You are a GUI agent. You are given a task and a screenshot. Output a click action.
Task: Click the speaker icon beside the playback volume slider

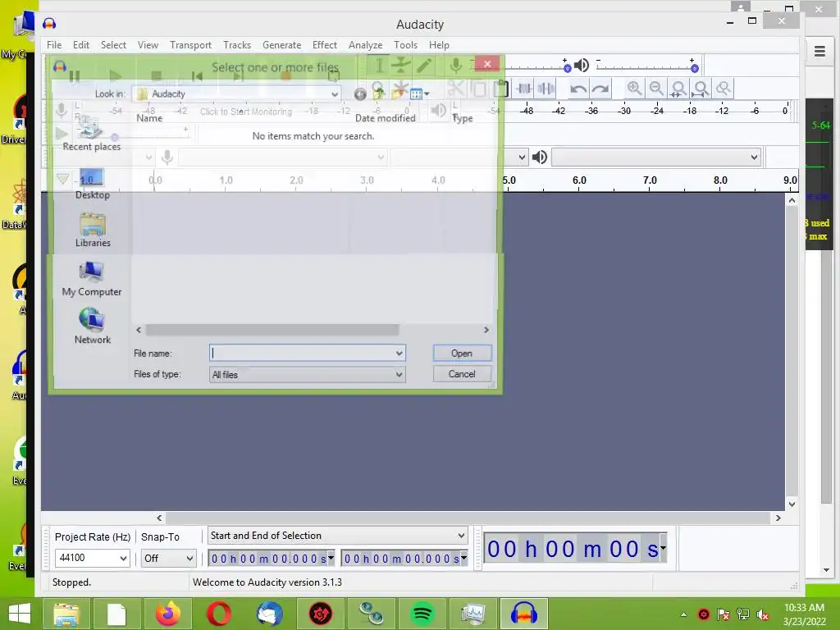click(x=582, y=66)
